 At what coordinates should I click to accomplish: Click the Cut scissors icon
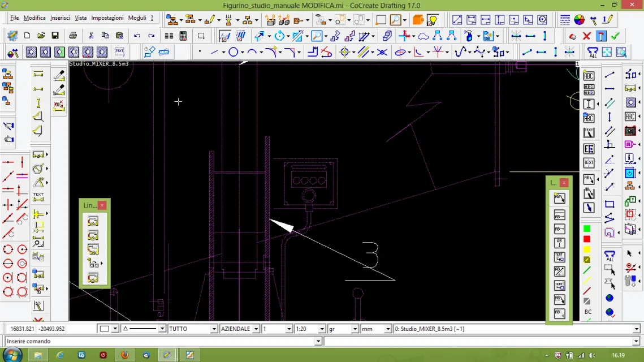[x=91, y=36]
